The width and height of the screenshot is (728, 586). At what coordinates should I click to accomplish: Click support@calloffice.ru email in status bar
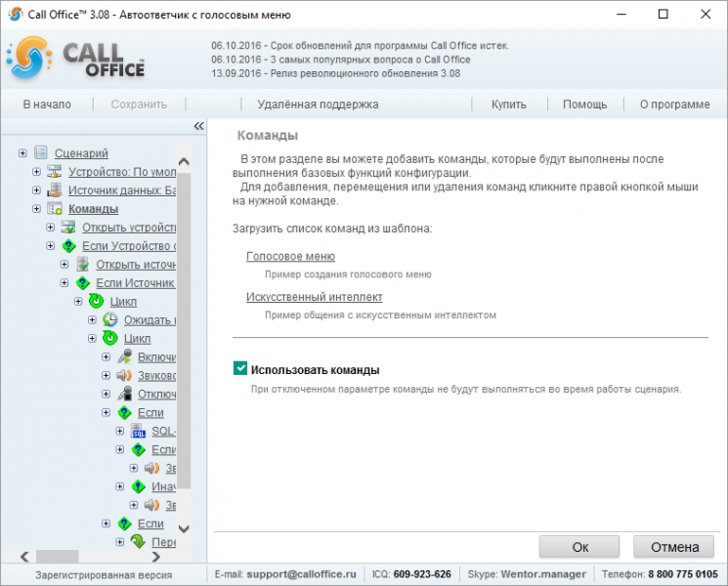click(301, 574)
